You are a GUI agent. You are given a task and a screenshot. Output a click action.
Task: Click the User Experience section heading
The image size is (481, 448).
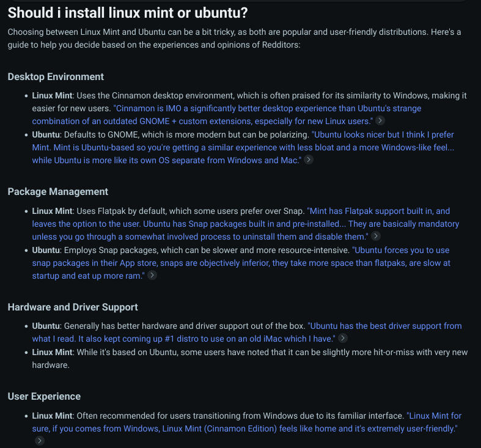click(44, 396)
